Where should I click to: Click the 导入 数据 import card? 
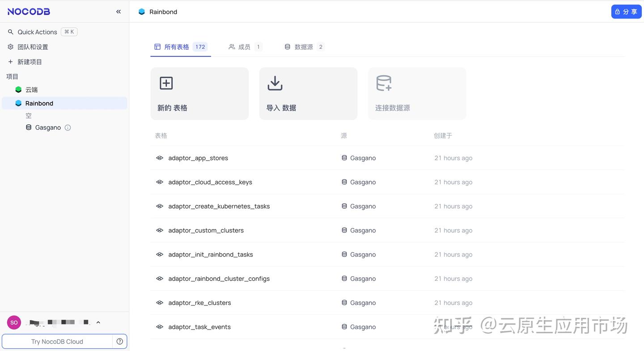click(x=308, y=93)
